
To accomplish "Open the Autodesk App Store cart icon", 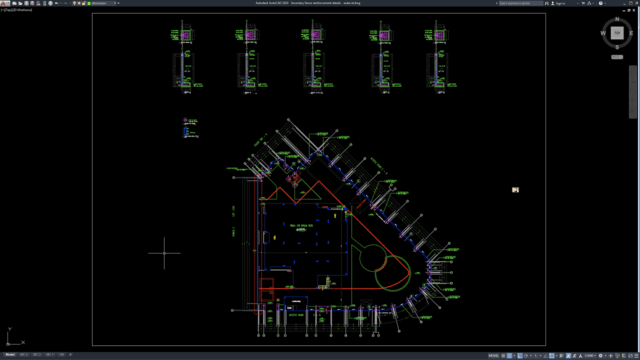I will point(583,3).
